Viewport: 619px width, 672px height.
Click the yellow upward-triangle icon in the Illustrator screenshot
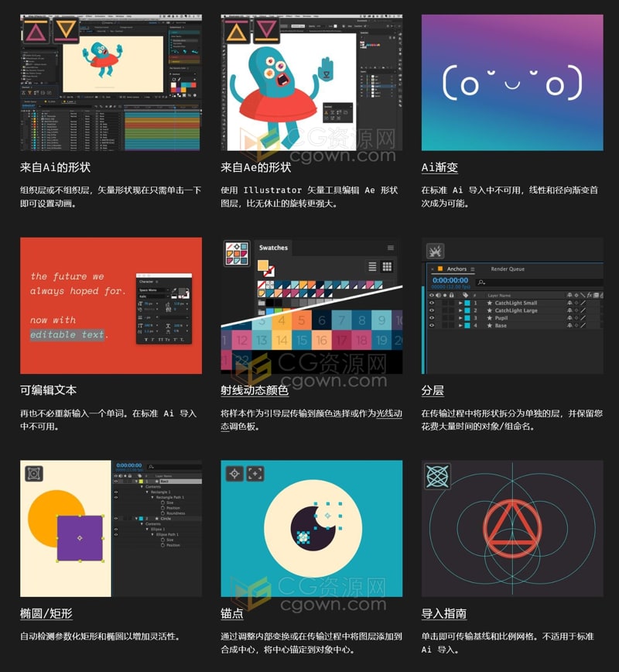coord(237,31)
